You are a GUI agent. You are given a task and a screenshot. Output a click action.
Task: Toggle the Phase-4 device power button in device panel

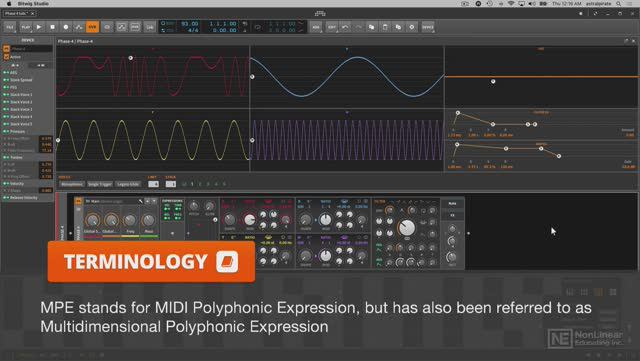pos(78,201)
